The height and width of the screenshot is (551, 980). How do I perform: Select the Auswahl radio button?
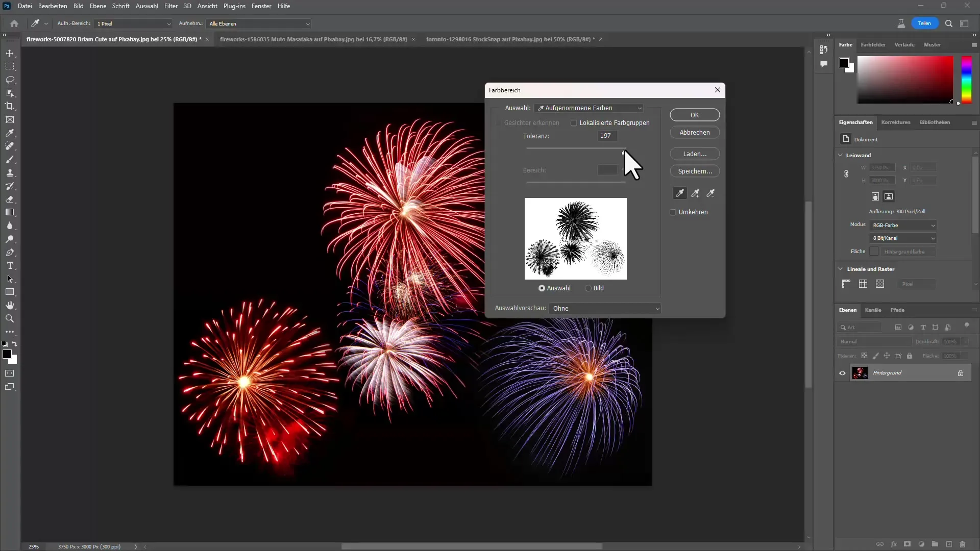[x=542, y=288]
